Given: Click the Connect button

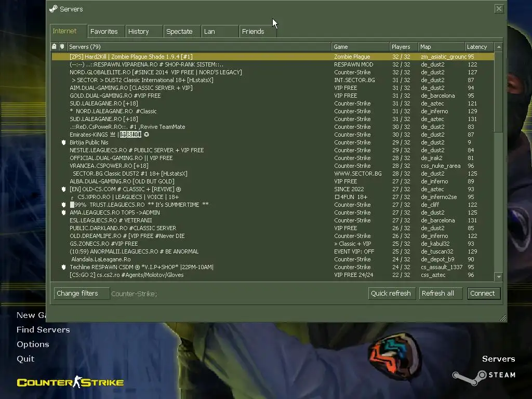Looking at the screenshot, I should pyautogui.click(x=483, y=294).
